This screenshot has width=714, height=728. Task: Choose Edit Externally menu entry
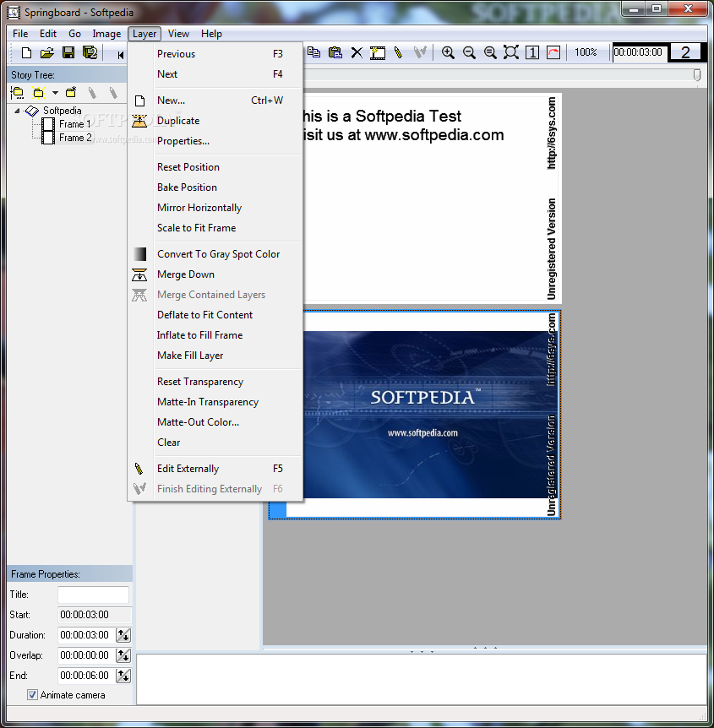215,469
